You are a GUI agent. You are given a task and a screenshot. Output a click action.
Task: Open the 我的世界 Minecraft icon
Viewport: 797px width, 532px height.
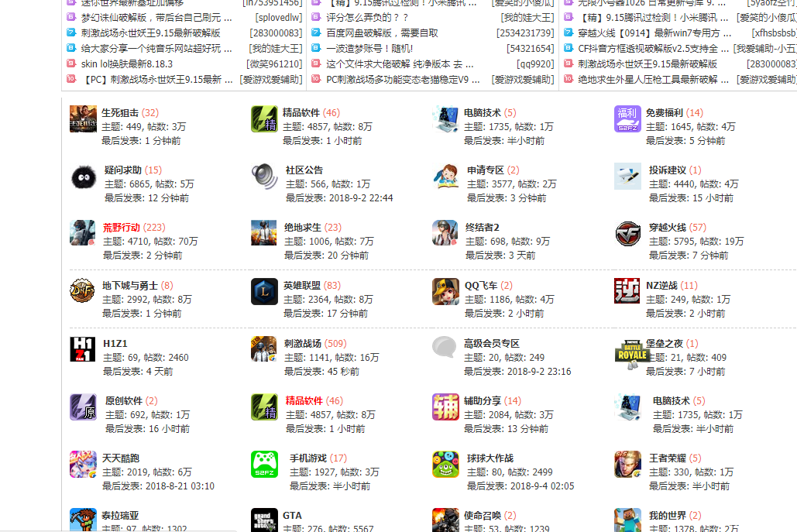tap(627, 520)
